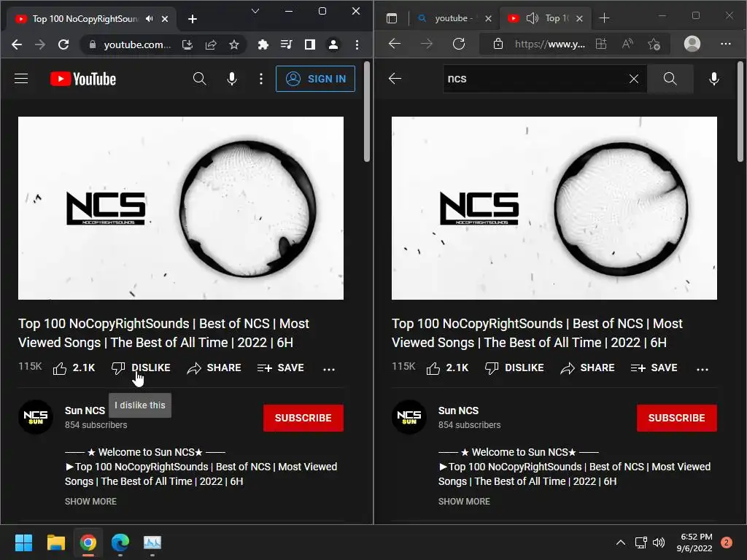Viewport: 747px width, 560px height.
Task: Open Chrome profile avatar
Action: click(x=333, y=44)
